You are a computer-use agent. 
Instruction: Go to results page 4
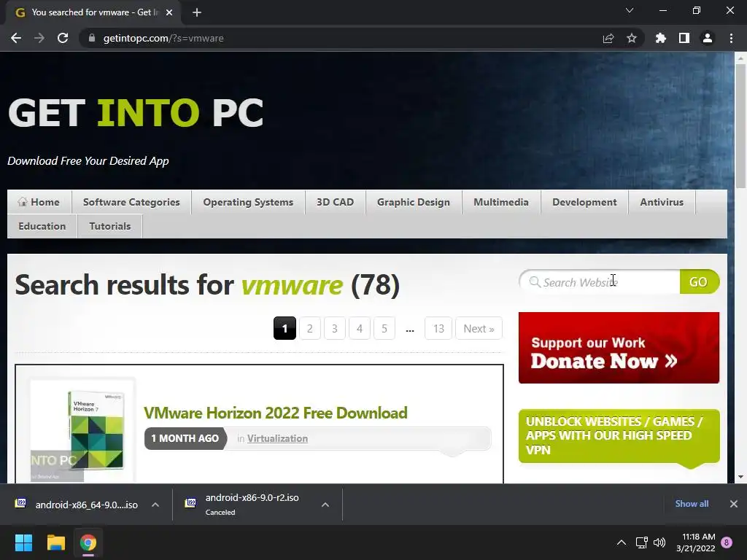359,329
